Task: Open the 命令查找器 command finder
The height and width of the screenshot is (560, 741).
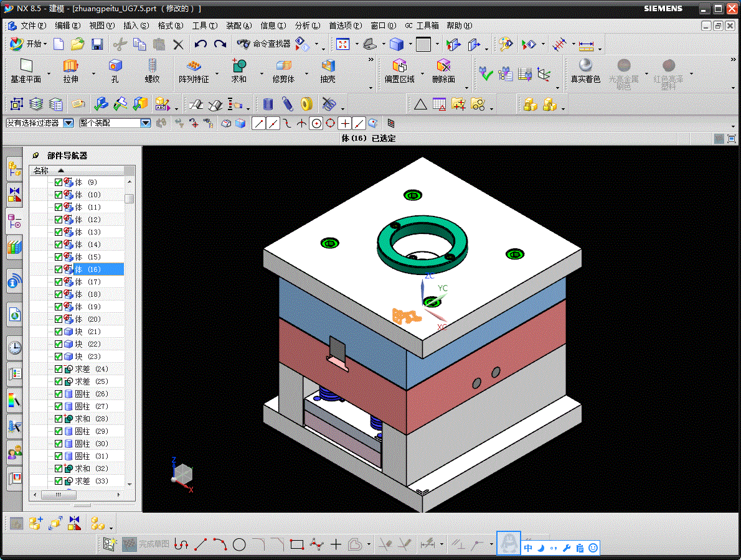Action: pos(263,44)
